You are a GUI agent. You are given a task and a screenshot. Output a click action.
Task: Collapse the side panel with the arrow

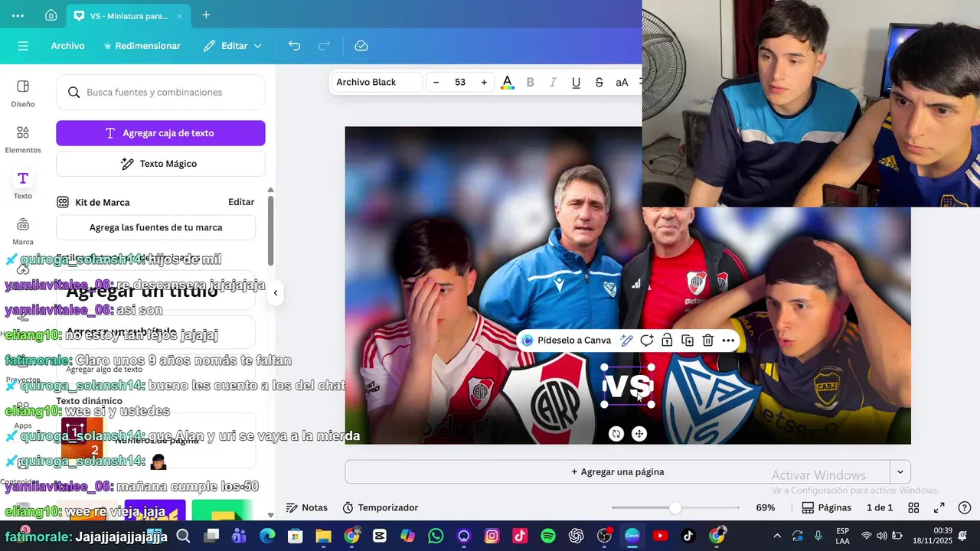276,292
